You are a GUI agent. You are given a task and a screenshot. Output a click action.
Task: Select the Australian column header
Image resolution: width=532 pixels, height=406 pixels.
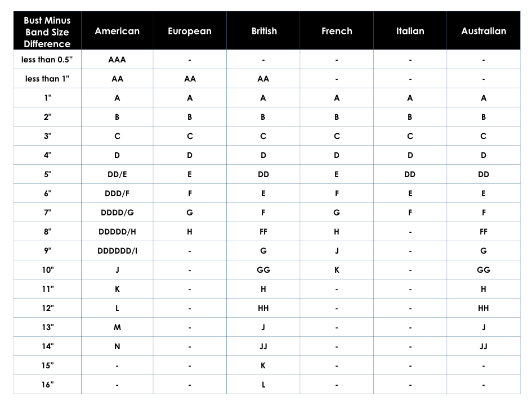pos(484,31)
